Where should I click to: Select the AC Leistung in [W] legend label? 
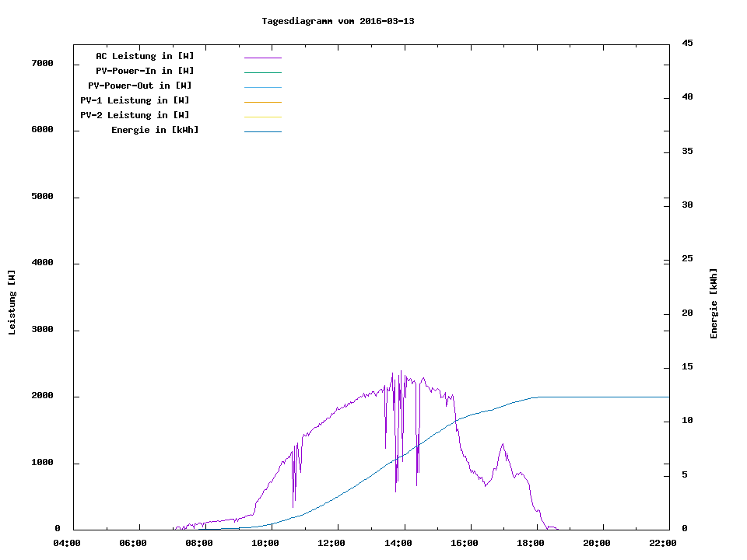tap(145, 56)
